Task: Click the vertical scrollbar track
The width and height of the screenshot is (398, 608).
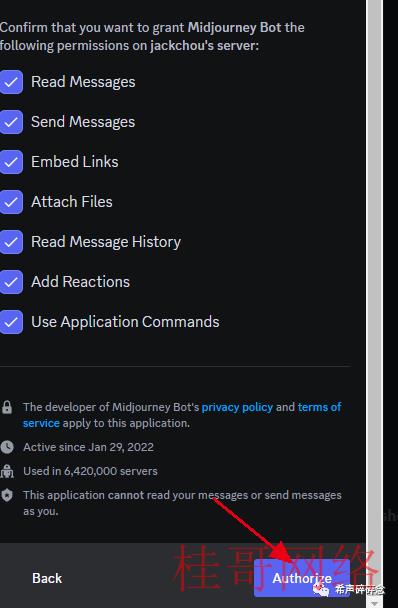Action: click(x=375, y=299)
